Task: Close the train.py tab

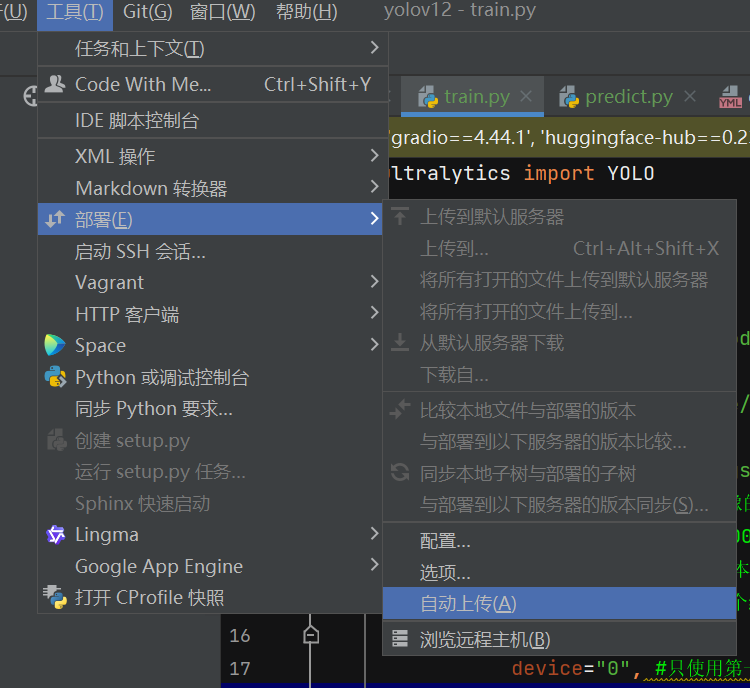Action: tap(526, 97)
